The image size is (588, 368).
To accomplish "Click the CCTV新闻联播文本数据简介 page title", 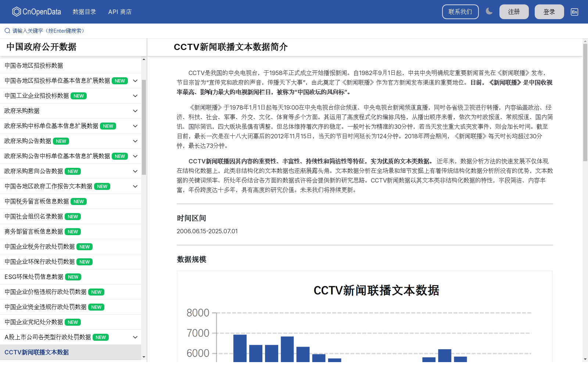I will click(x=230, y=47).
